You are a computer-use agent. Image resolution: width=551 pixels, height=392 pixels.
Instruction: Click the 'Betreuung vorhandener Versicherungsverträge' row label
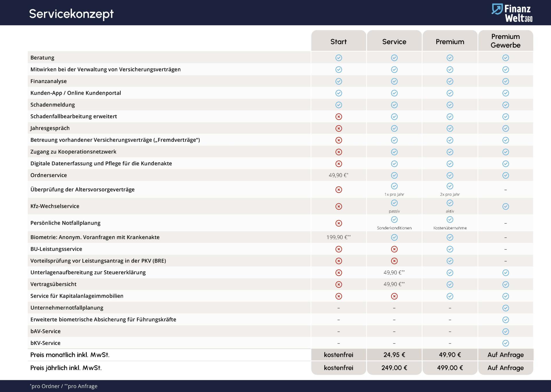[x=115, y=140]
